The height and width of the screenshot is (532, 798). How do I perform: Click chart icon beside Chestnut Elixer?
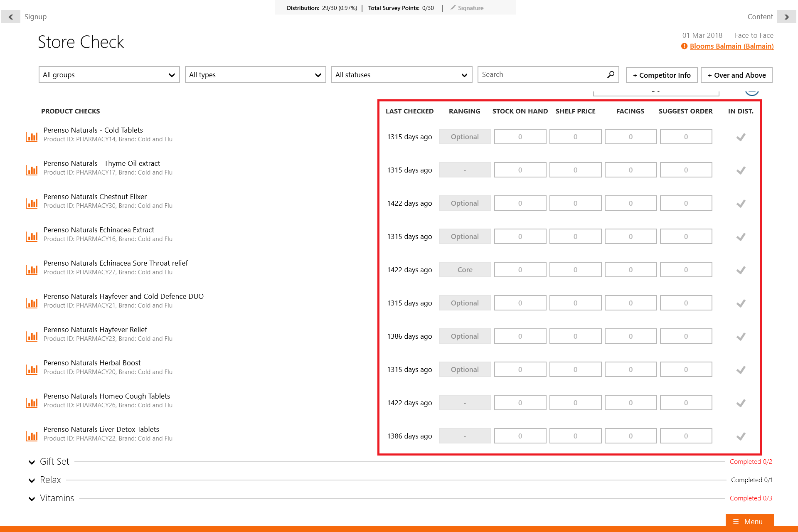pyautogui.click(x=32, y=203)
